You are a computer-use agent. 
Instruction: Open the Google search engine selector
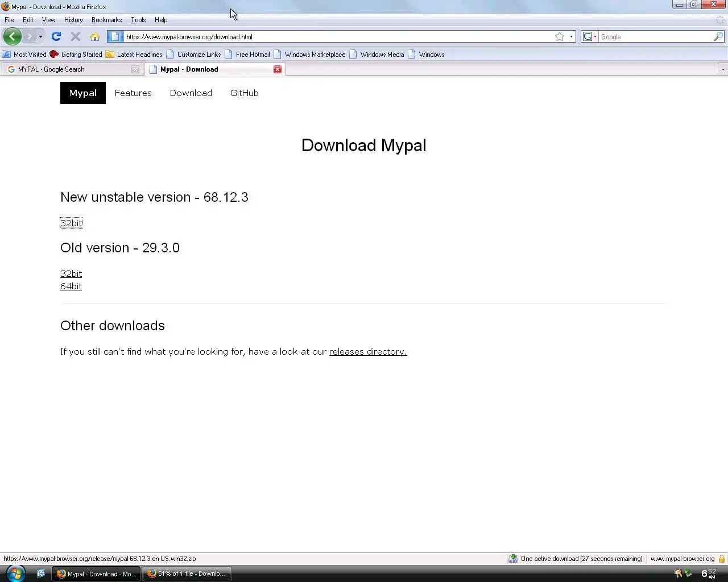click(x=590, y=36)
